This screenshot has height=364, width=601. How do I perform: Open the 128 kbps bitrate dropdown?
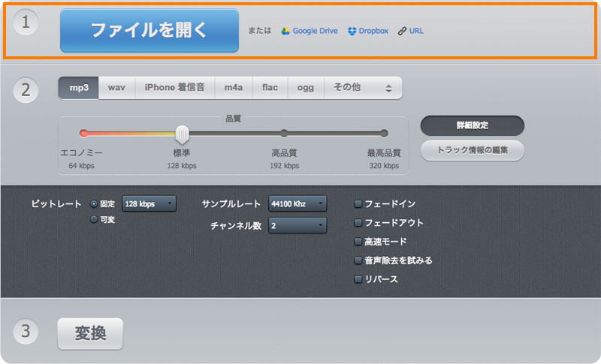(x=149, y=203)
